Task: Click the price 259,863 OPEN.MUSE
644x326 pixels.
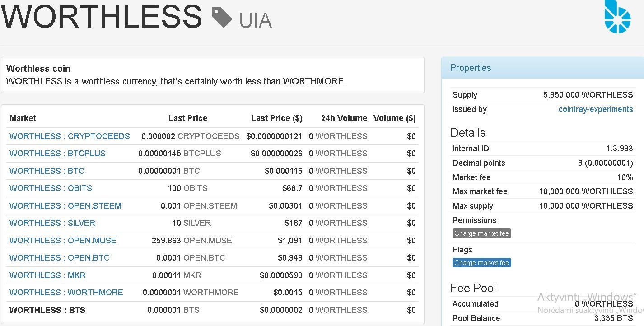Action: [x=192, y=241]
